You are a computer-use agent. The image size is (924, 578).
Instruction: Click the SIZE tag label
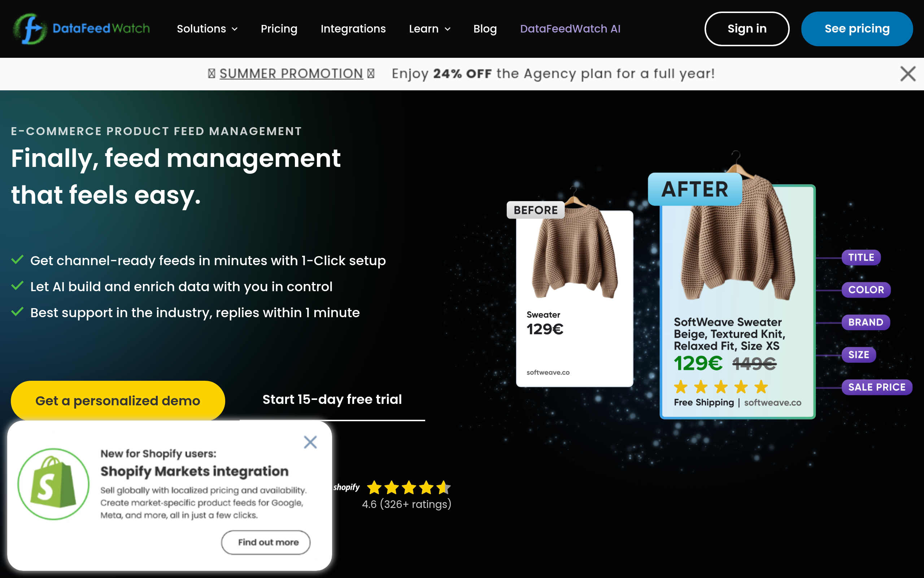pyautogui.click(x=858, y=355)
